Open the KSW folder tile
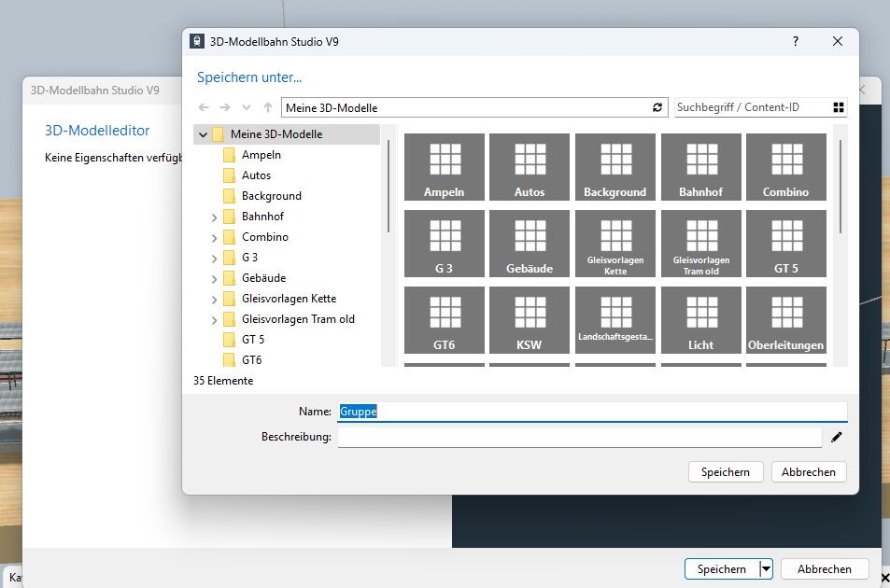The image size is (890, 588). 530,320
